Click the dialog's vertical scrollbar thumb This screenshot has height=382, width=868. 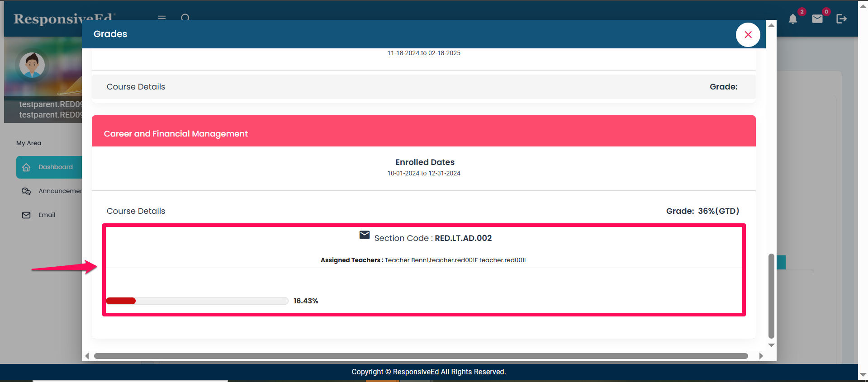click(771, 296)
